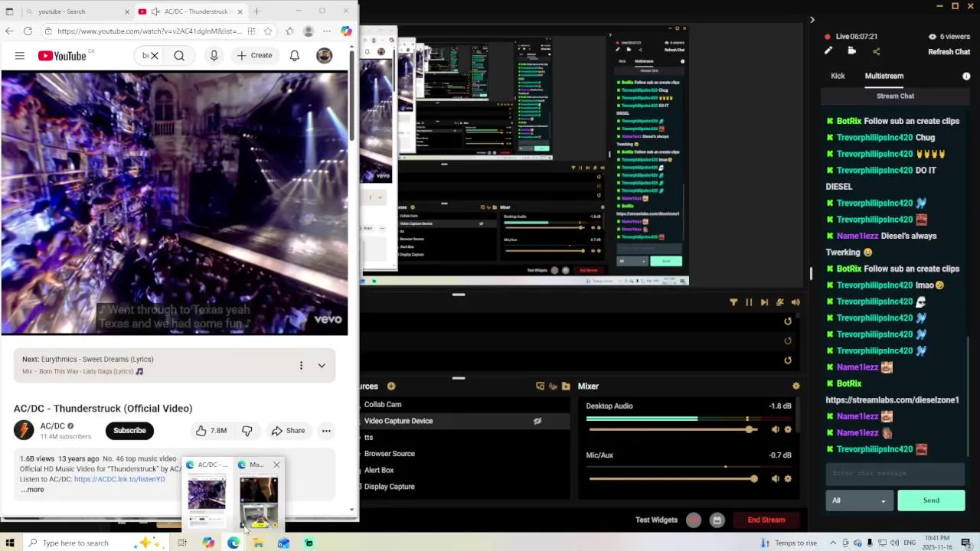Viewport: 980px width, 551px height.
Task: Click the Enter chat message field
Action: pyautogui.click(x=895, y=474)
